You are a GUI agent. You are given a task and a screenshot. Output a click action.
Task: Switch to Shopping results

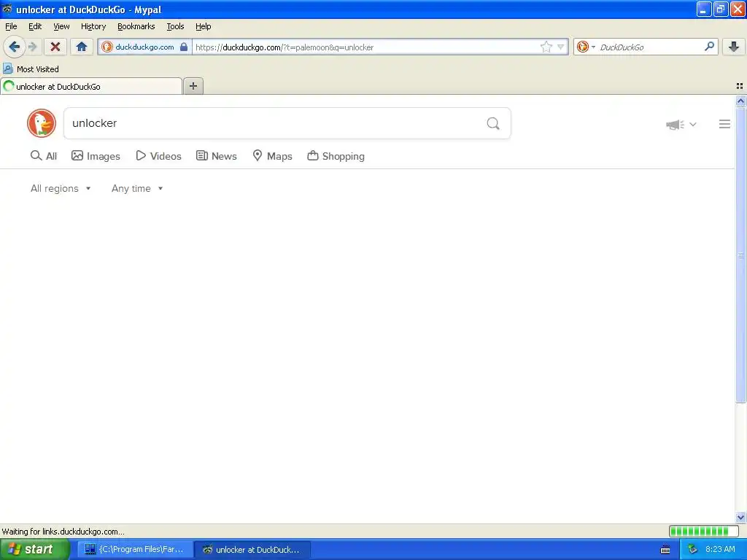(336, 156)
